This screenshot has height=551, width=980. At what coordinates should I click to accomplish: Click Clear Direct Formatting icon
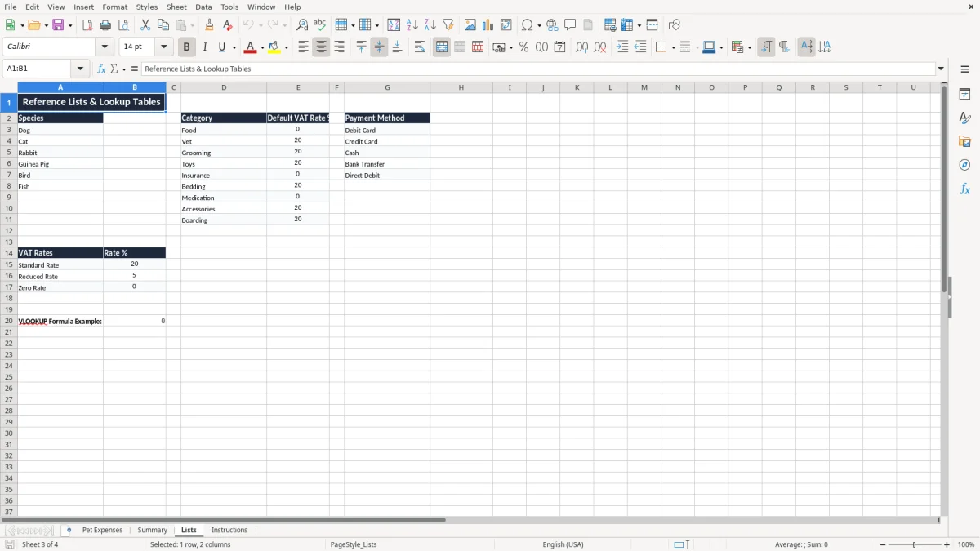pos(228,25)
